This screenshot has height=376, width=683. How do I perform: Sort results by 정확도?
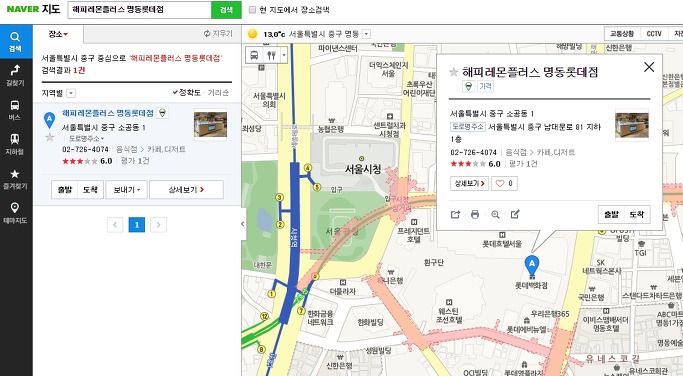(186, 92)
